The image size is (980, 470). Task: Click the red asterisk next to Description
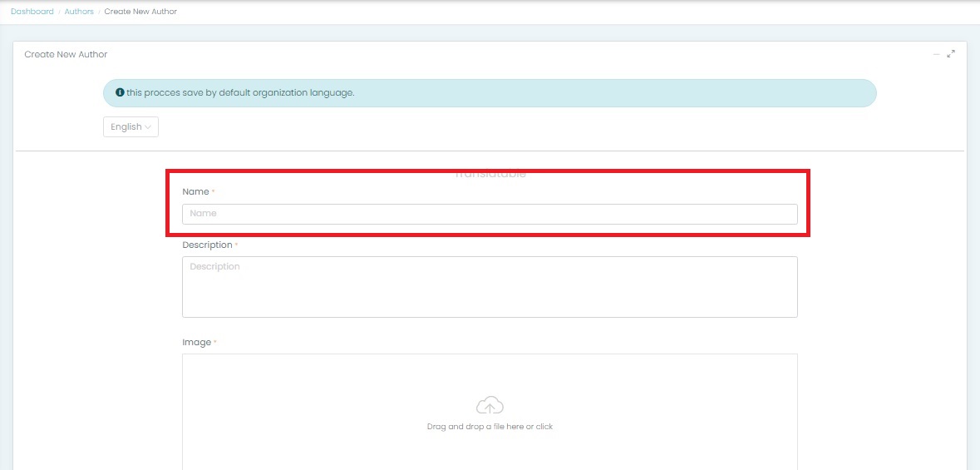pos(237,245)
